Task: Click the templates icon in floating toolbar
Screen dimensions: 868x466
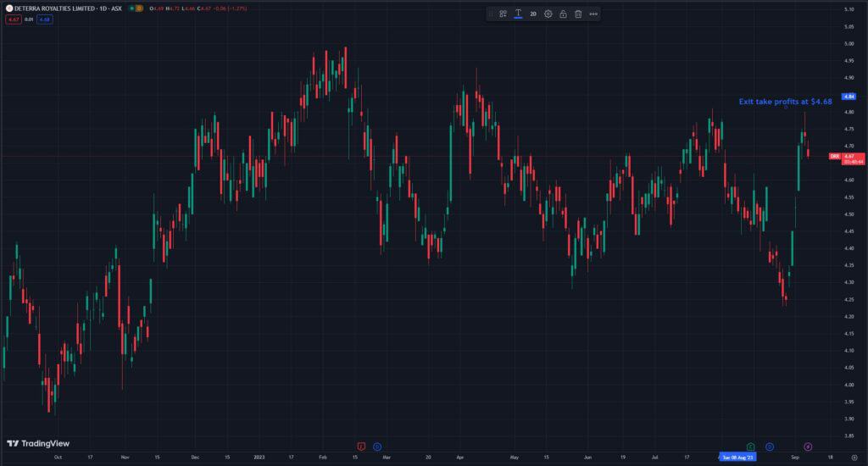Action: pos(503,14)
